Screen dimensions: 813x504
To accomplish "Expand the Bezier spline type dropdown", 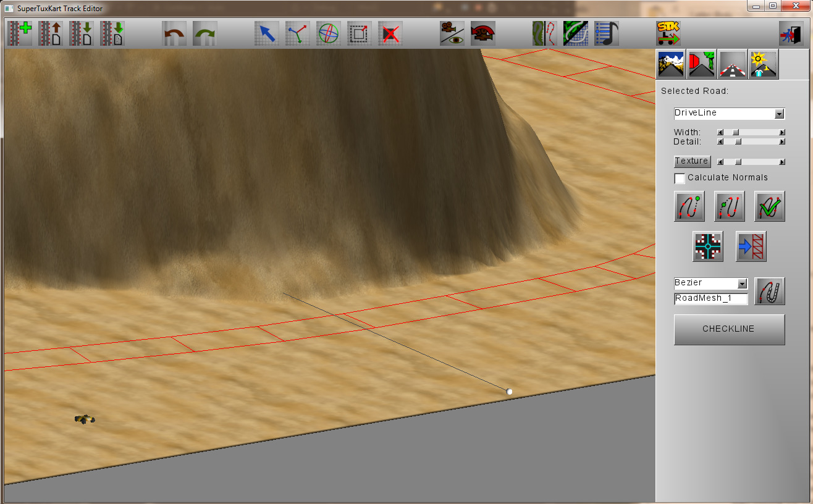I will point(711,283).
